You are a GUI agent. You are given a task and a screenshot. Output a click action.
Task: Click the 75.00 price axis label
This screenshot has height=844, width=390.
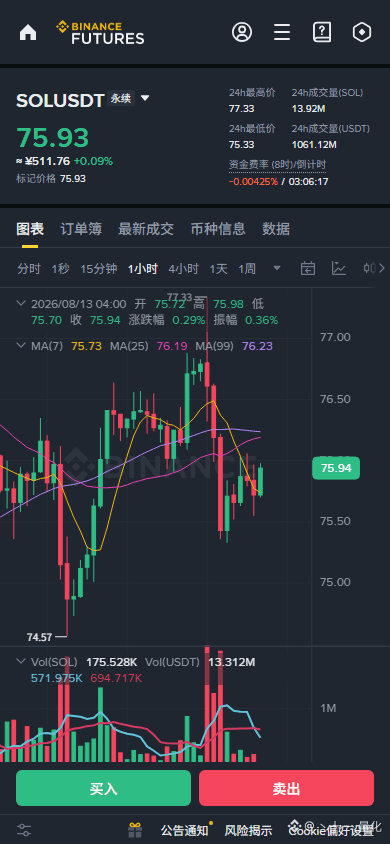coord(335,582)
